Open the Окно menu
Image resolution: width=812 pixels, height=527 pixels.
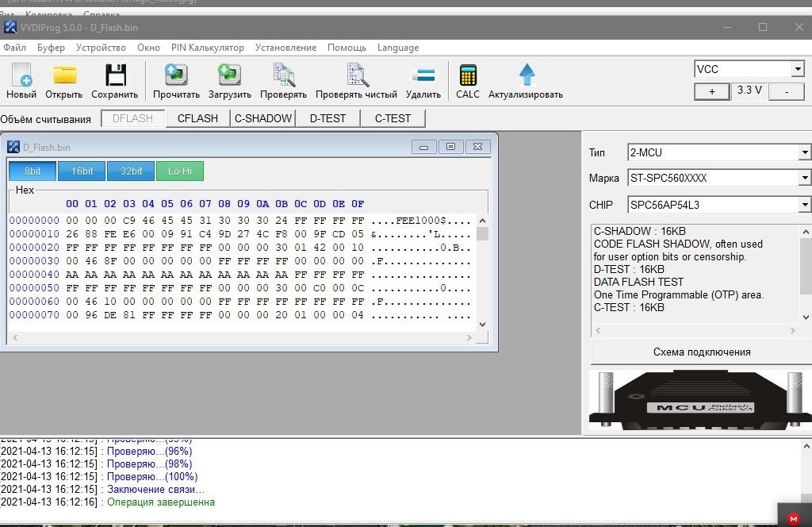[148, 48]
